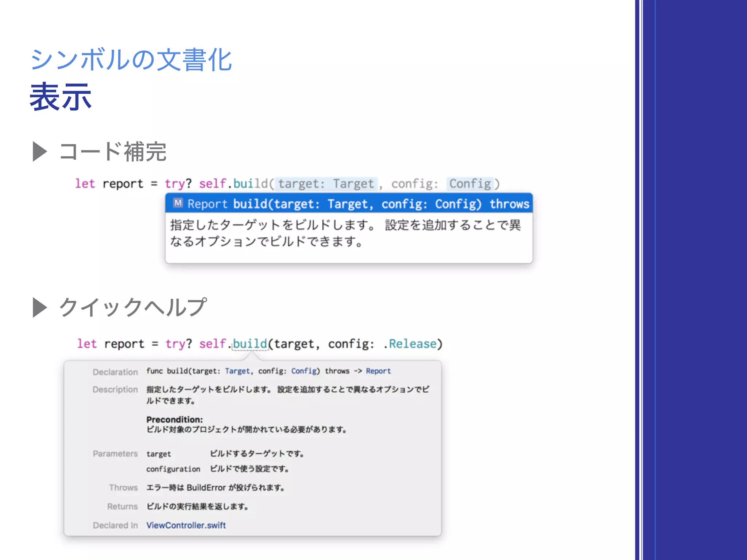Screen dimensions: 747x560
Task: Click the target parameter name in Parameters
Action: tap(159, 454)
